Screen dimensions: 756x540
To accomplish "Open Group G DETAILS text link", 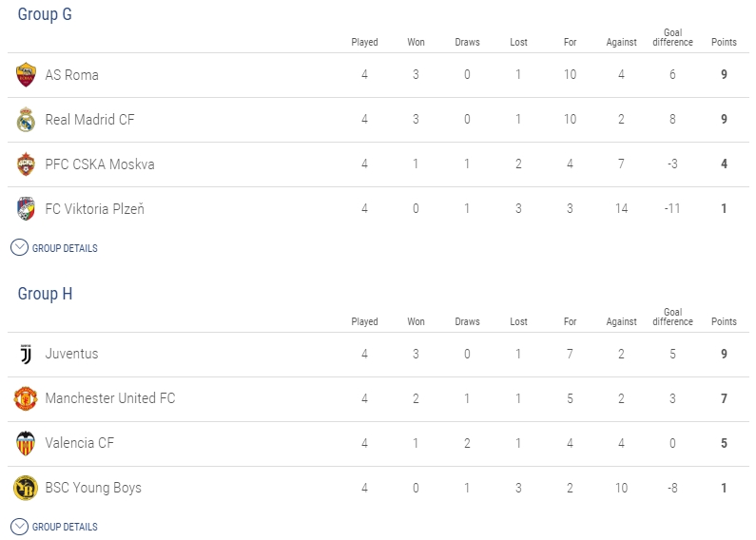I will (x=65, y=248).
